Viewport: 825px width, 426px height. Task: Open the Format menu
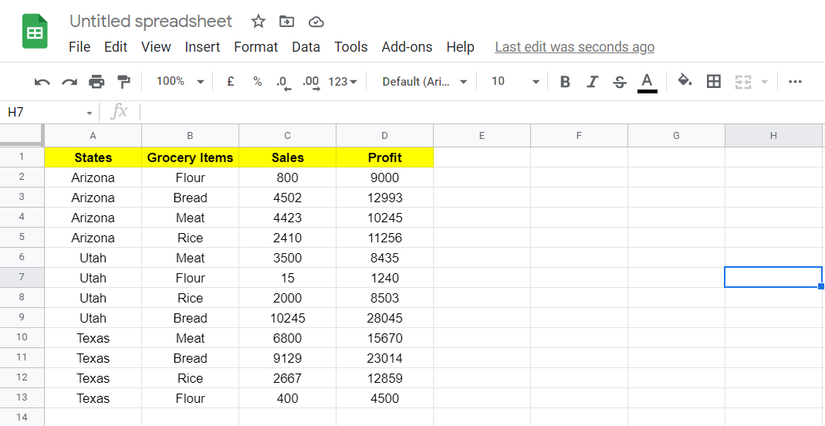[x=256, y=47]
